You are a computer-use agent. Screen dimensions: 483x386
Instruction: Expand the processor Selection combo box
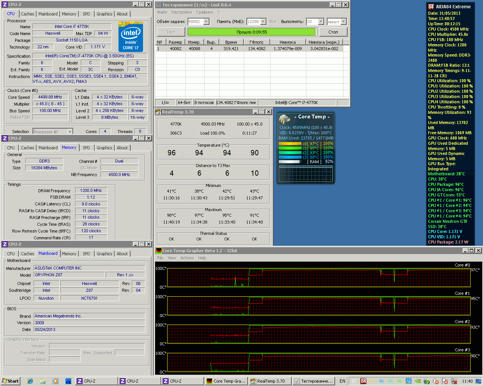click(x=52, y=131)
